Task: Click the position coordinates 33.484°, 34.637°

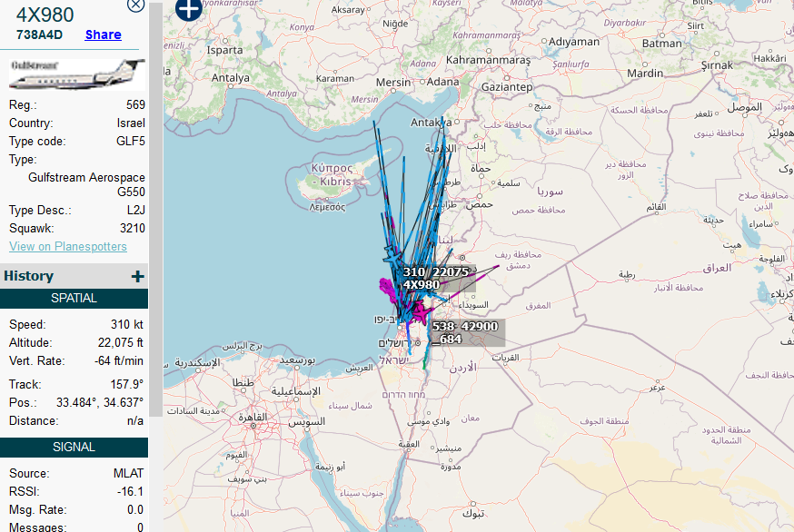Action: (100, 402)
